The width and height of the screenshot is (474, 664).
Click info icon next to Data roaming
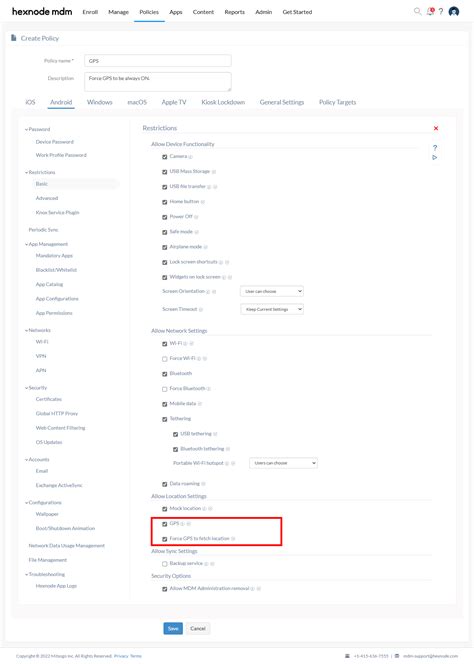(x=203, y=484)
